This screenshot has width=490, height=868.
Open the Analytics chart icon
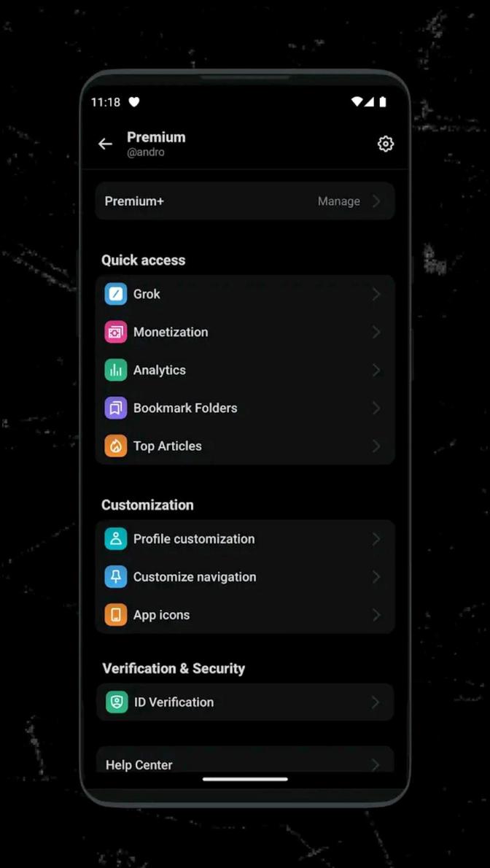(x=117, y=370)
